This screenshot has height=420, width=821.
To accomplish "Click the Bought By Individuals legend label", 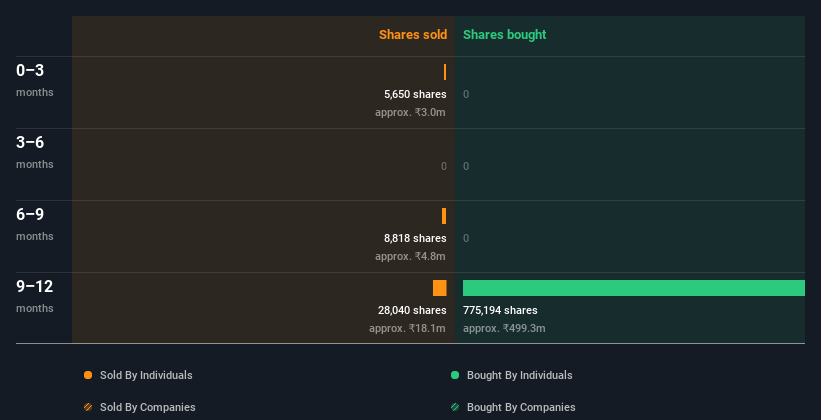I will tap(519, 375).
